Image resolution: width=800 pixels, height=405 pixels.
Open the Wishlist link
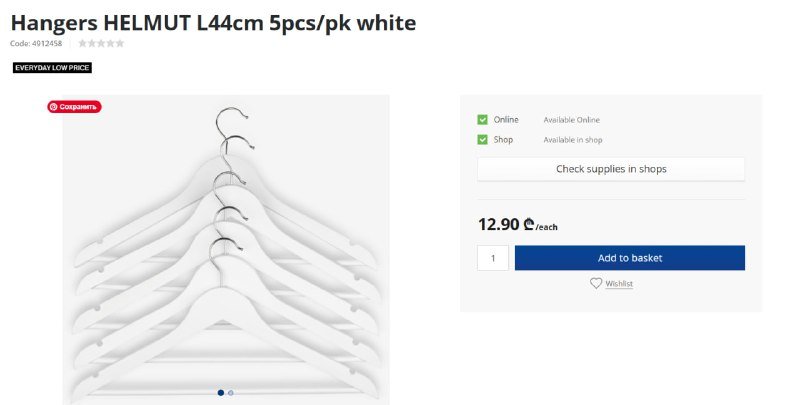(x=619, y=284)
